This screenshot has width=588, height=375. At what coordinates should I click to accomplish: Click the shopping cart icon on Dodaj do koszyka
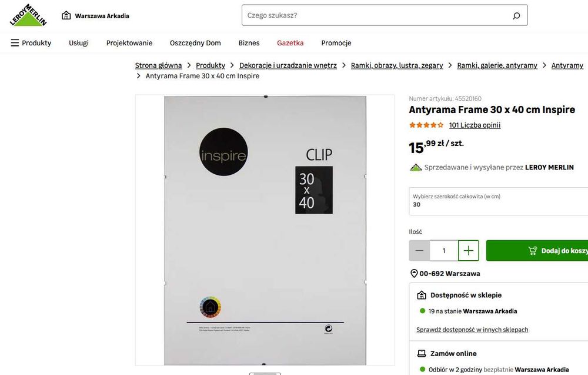(533, 250)
